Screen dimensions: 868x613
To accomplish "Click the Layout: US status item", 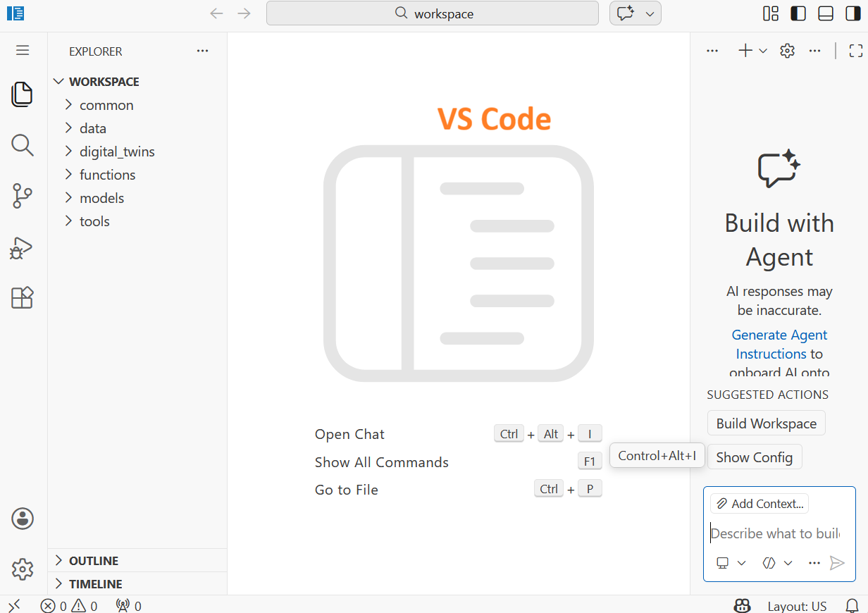I will [x=797, y=606].
